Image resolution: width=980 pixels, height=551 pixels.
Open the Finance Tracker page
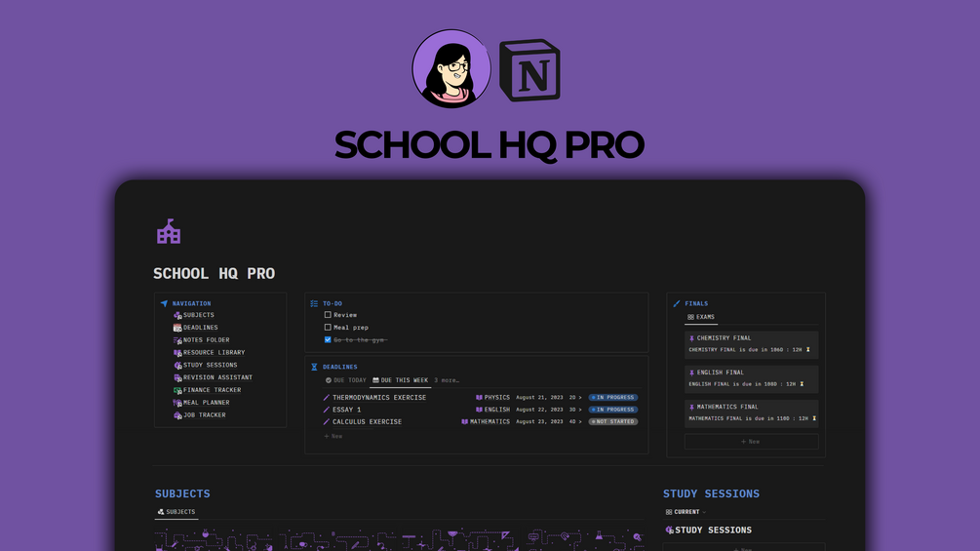point(212,390)
